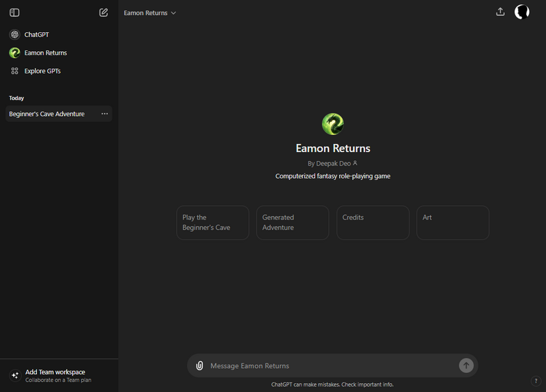Screen dimensions: 546x392
Task: Open the Eamon Returns sidebar entry
Action: (x=59, y=53)
